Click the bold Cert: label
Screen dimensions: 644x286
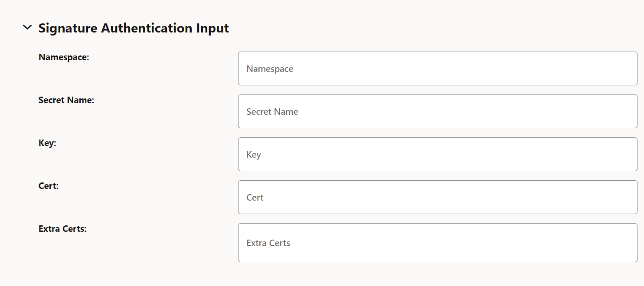[x=49, y=186]
